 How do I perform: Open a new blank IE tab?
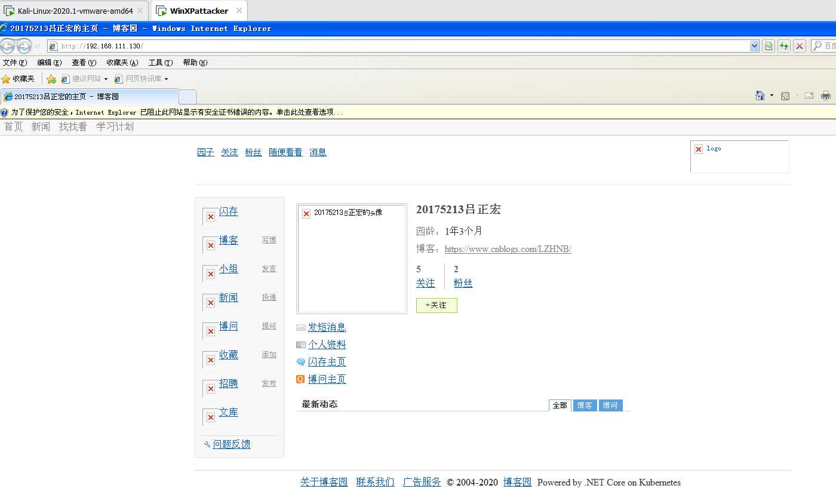coord(188,96)
